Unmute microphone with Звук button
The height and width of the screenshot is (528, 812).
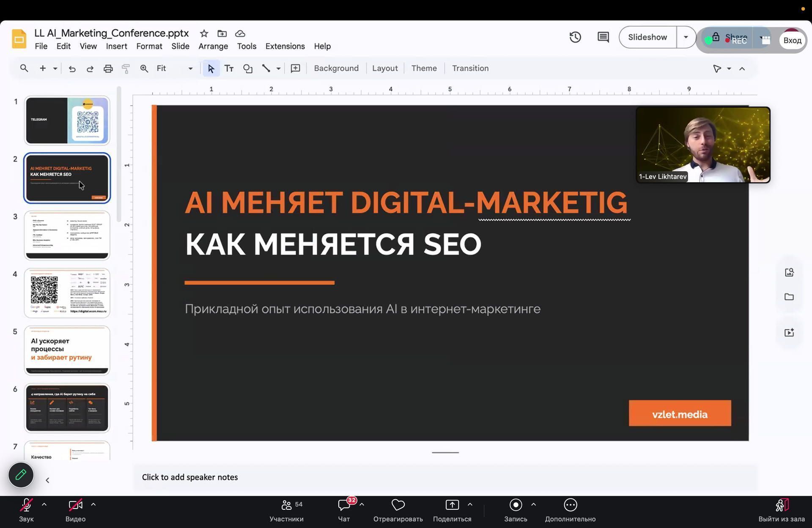[x=26, y=509]
